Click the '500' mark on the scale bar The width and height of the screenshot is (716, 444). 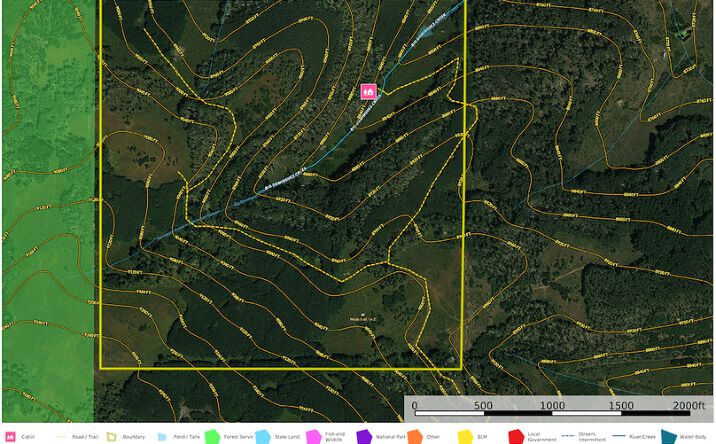pos(483,406)
